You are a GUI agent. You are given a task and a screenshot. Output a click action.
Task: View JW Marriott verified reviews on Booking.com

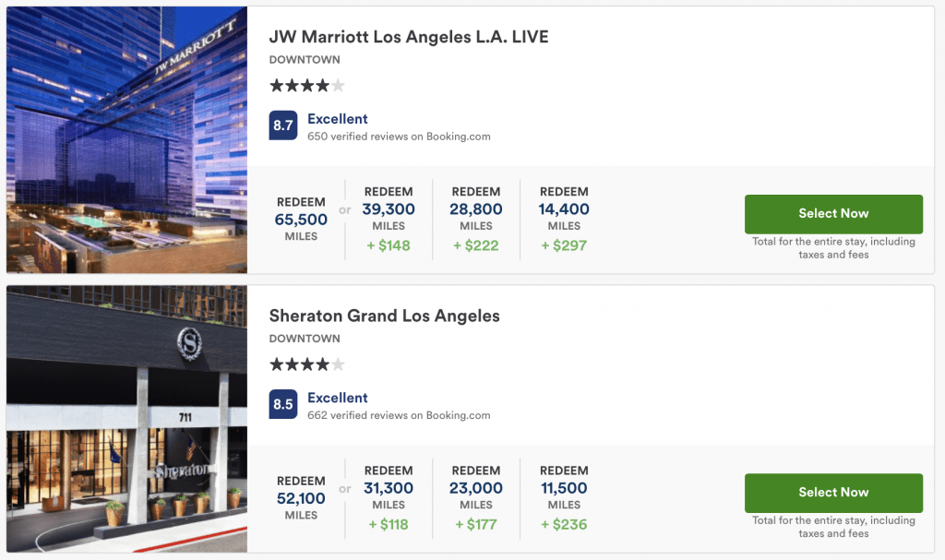398,136
